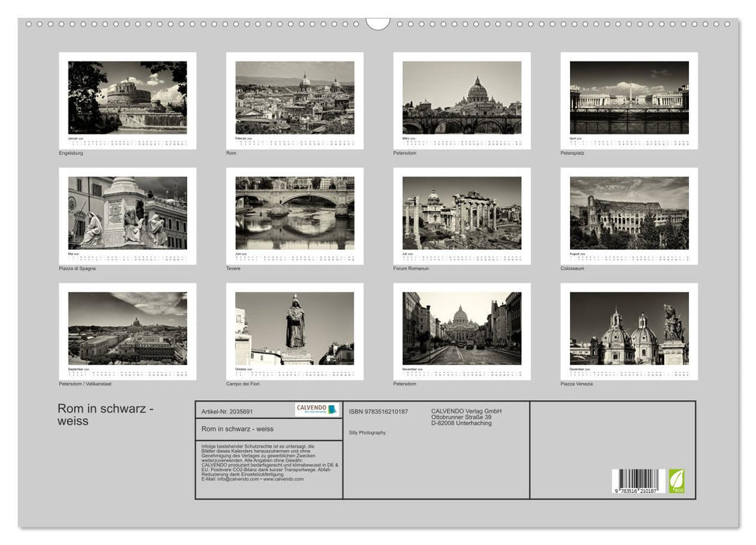756x545 pixels.
Task: Select the Colosseum August photo
Action: pyautogui.click(x=629, y=213)
